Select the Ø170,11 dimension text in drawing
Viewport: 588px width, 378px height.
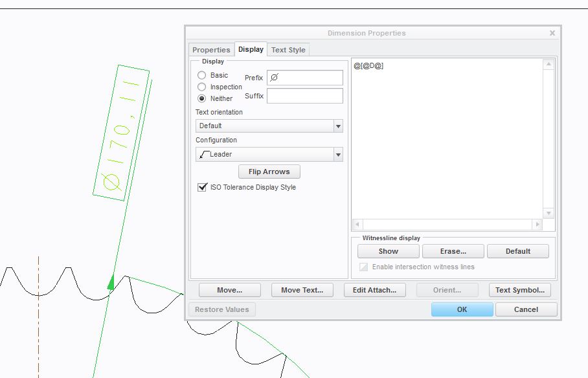pos(121,133)
